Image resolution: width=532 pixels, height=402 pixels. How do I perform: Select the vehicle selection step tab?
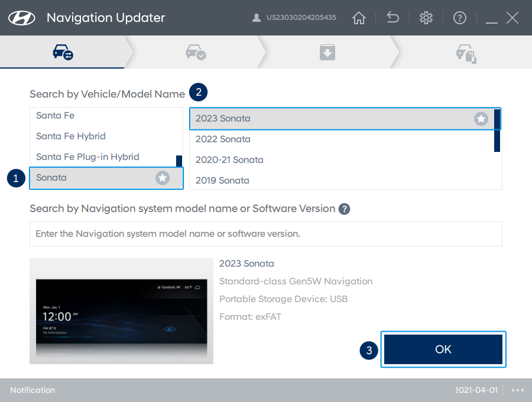(x=63, y=53)
